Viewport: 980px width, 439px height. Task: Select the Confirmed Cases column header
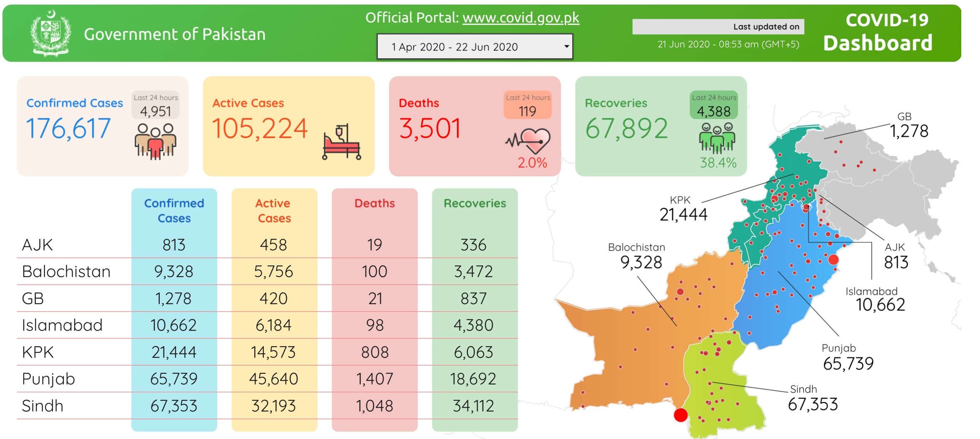[174, 211]
